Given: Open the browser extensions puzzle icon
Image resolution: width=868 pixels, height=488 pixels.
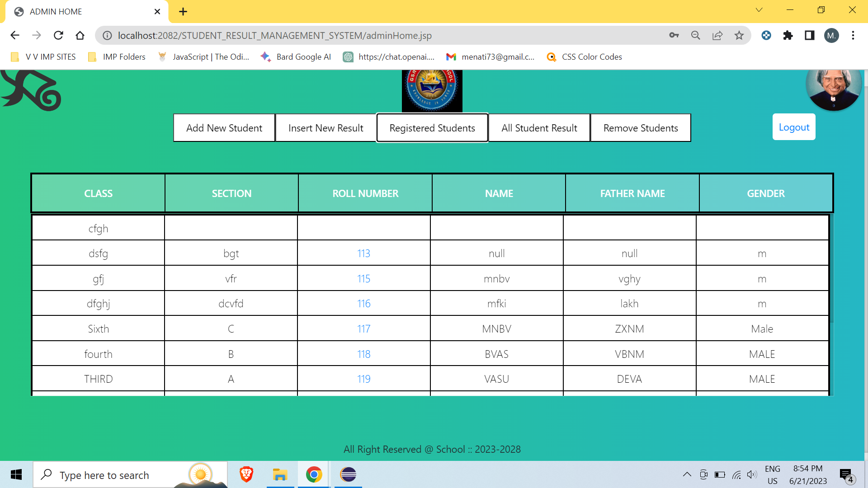Looking at the screenshot, I should pyautogui.click(x=788, y=35).
